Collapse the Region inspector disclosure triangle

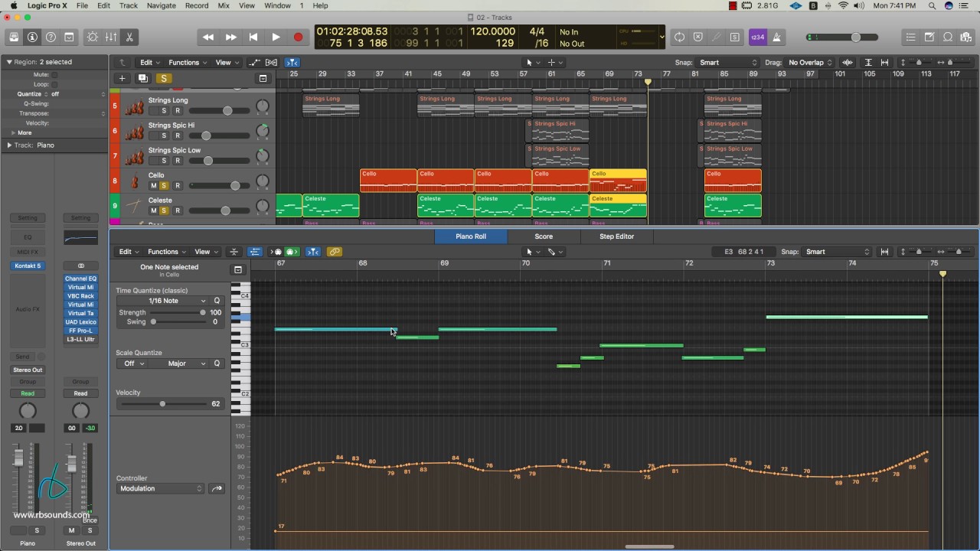coord(9,62)
